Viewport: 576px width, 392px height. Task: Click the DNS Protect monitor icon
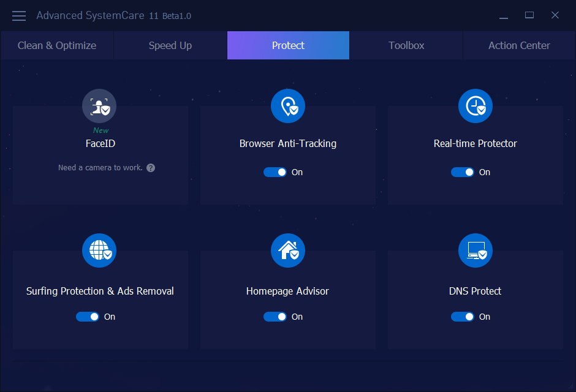coord(476,251)
